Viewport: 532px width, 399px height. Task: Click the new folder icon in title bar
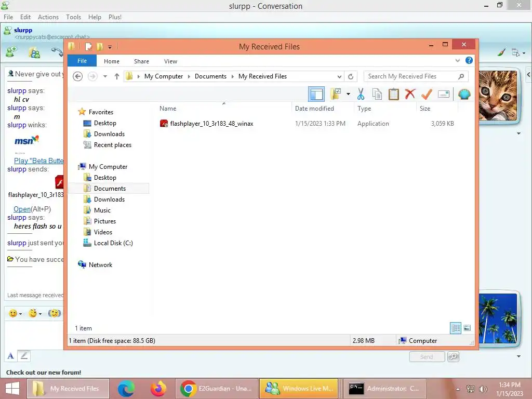click(x=100, y=46)
